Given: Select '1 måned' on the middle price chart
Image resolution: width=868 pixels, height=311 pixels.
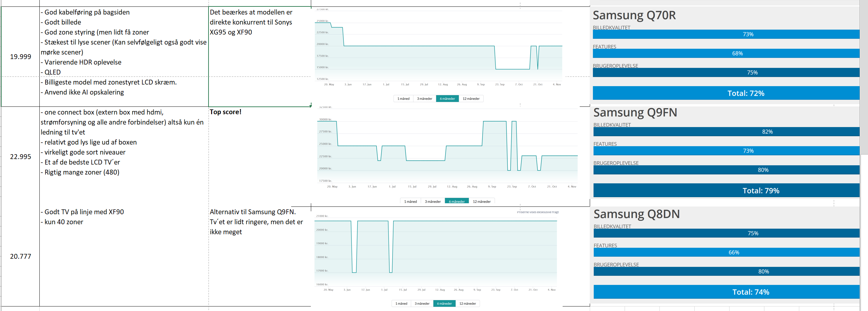Looking at the screenshot, I should [x=410, y=202].
